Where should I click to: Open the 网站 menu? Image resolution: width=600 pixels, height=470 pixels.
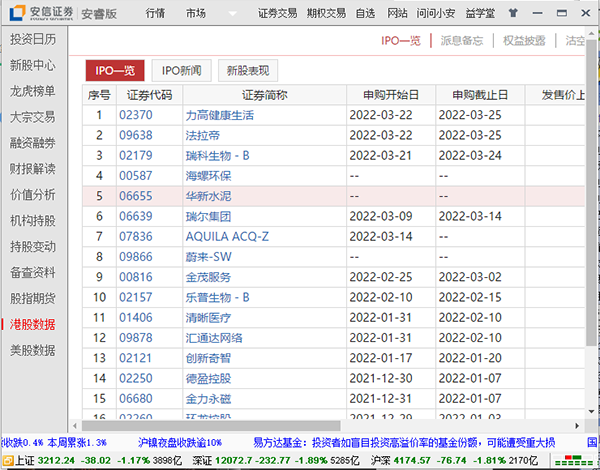[397, 13]
